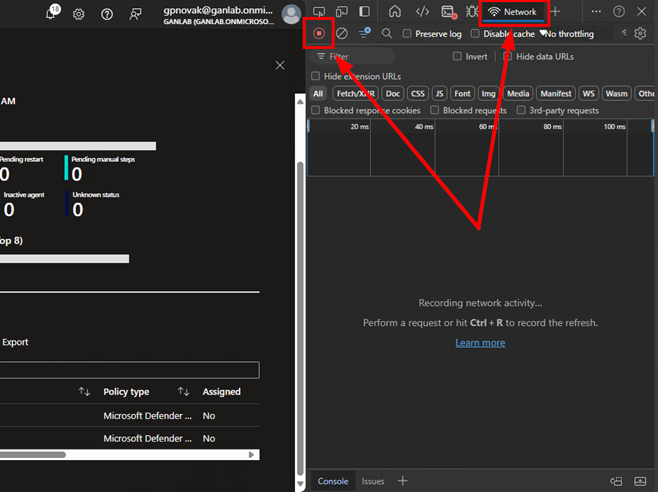658x492 pixels.
Task: Tick Hide extension URLs checkbox
Action: (x=316, y=76)
